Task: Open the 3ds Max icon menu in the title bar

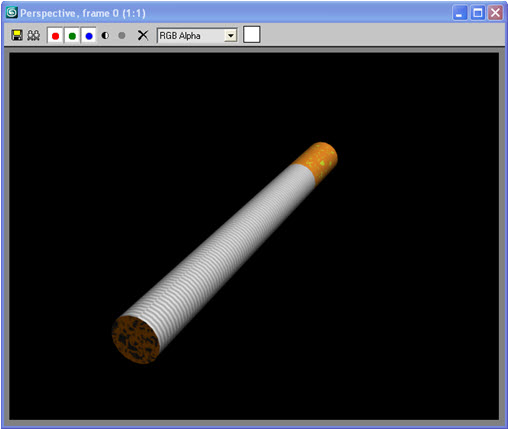Action: coord(12,13)
